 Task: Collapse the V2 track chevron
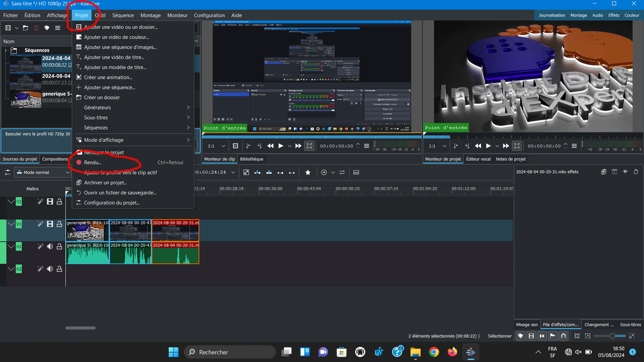(x=11, y=201)
